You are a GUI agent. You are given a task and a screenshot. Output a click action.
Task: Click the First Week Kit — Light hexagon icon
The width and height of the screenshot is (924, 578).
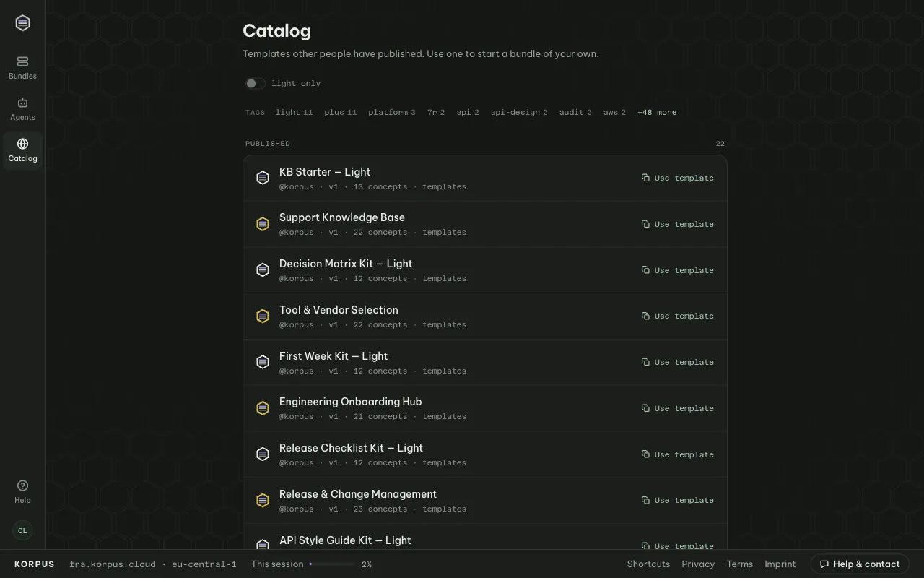[x=263, y=362]
